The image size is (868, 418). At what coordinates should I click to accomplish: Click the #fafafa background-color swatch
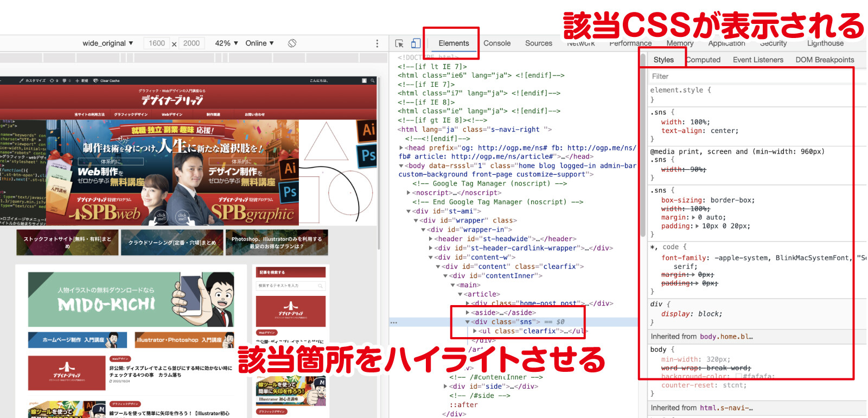(x=738, y=376)
